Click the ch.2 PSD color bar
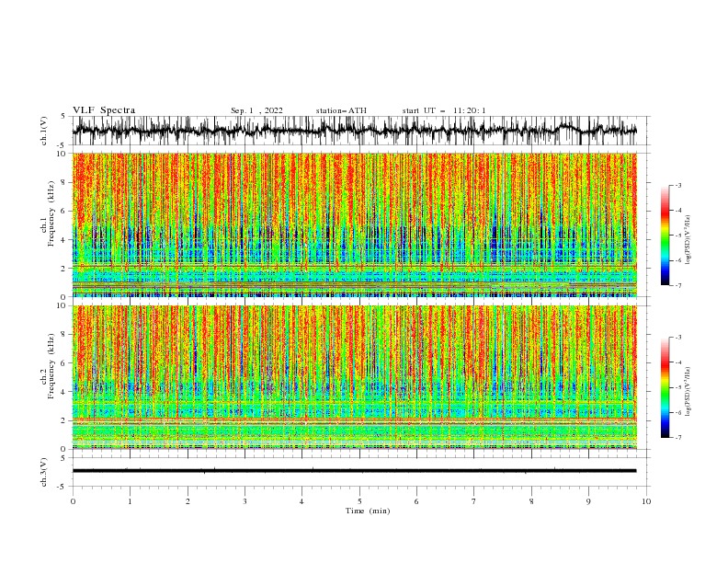The width and height of the screenshot is (728, 563). 665,387
